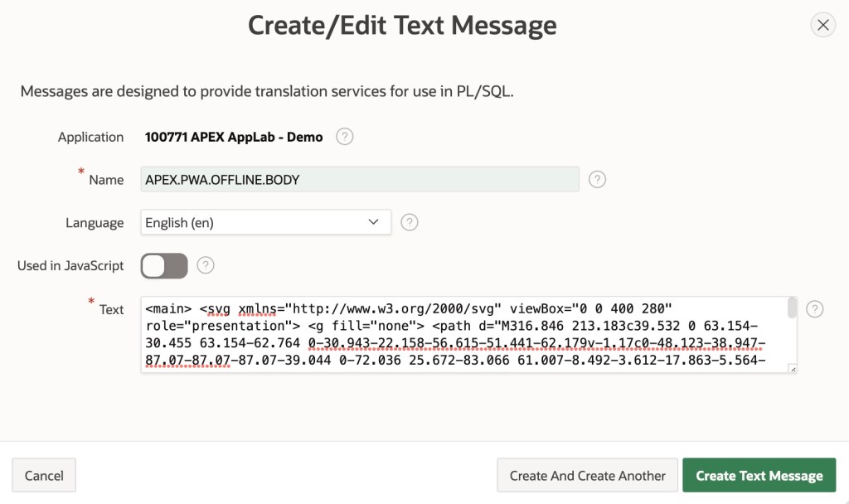Show help for the Language selector
The image size is (849, 504).
click(410, 222)
